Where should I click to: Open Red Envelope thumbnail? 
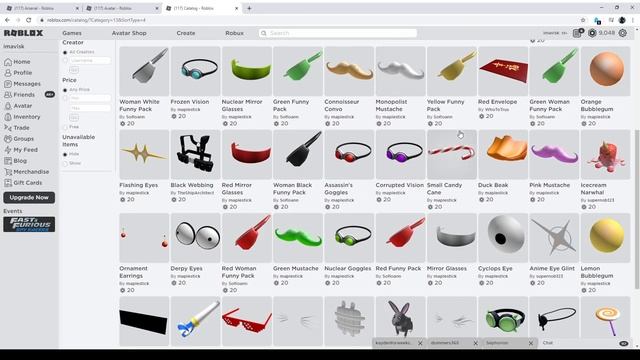pyautogui.click(x=503, y=71)
